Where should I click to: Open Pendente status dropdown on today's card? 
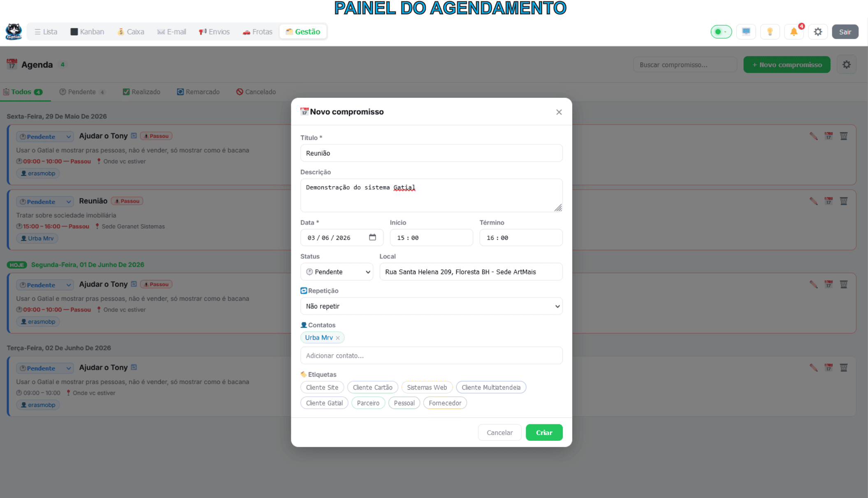click(x=45, y=285)
